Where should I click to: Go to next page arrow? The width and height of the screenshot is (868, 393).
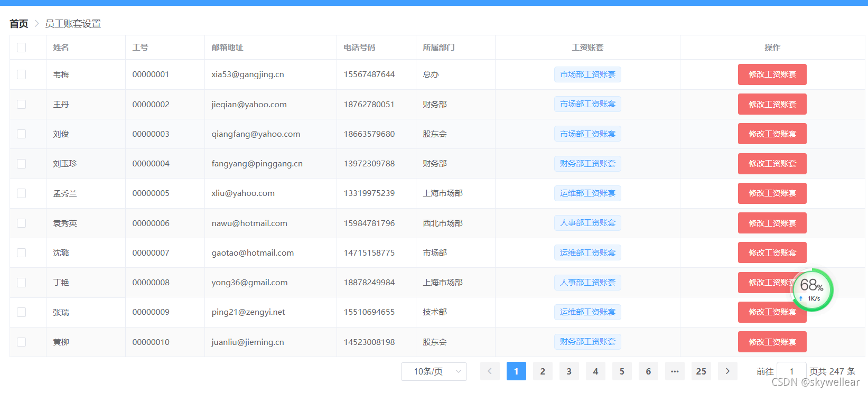pos(727,371)
